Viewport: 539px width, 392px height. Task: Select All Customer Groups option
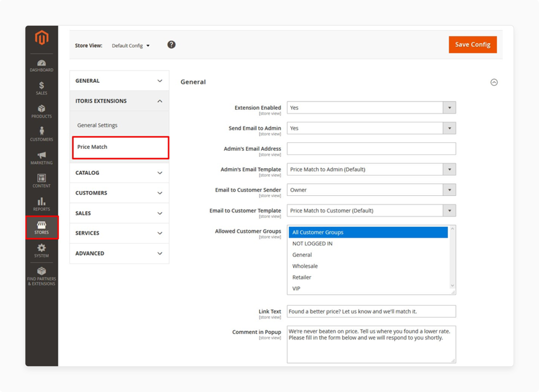[368, 232]
